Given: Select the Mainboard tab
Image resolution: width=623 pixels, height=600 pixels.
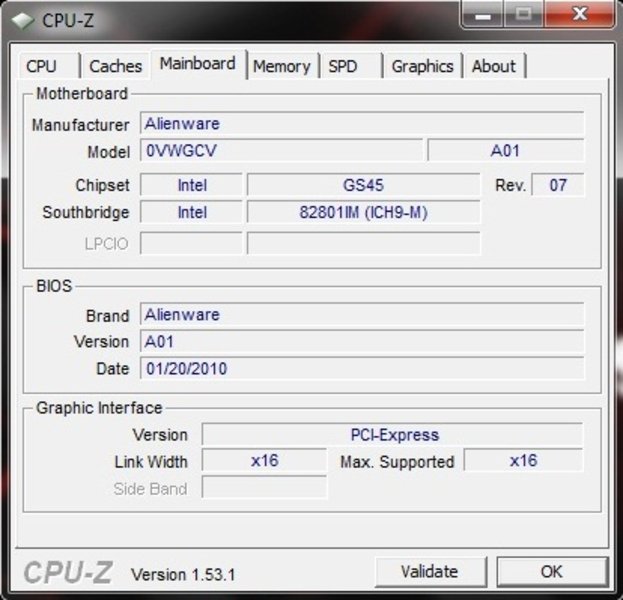Looking at the screenshot, I should [198, 64].
